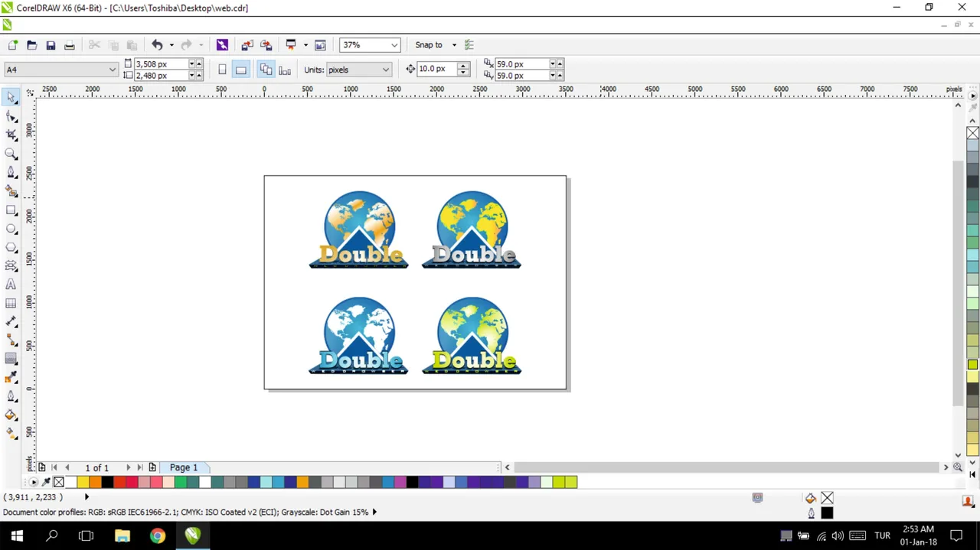This screenshot has width=980, height=550.
Task: Click the Save disk icon
Action: point(51,45)
